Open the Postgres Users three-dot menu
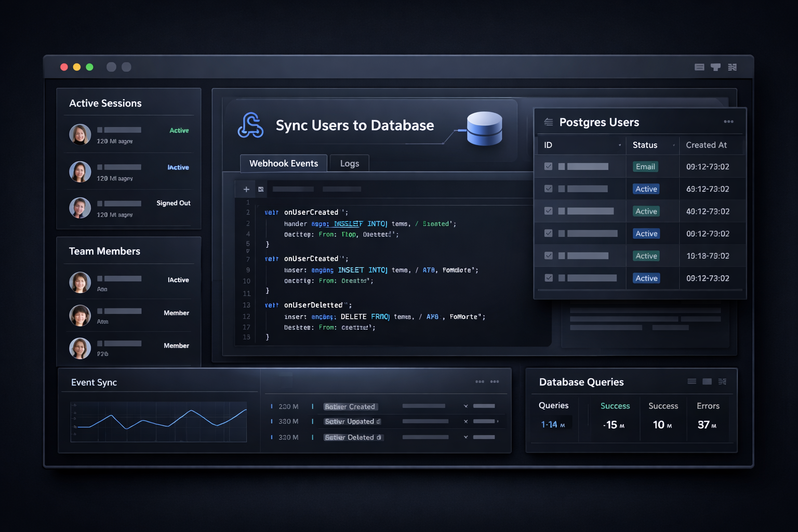This screenshot has height=532, width=798. pyautogui.click(x=728, y=122)
